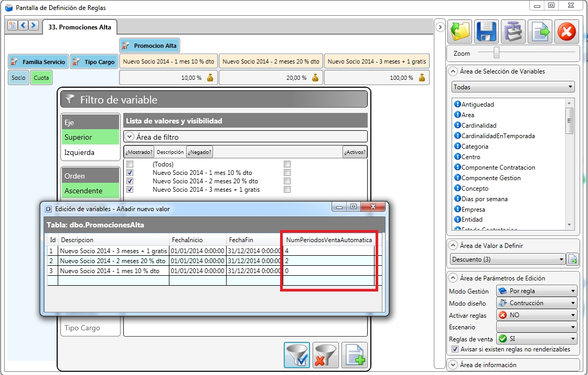Viewport: 588px width, 375px height.
Task: Toggle 'Avisar si existen reglas no renderizables'
Action: pyautogui.click(x=455, y=349)
